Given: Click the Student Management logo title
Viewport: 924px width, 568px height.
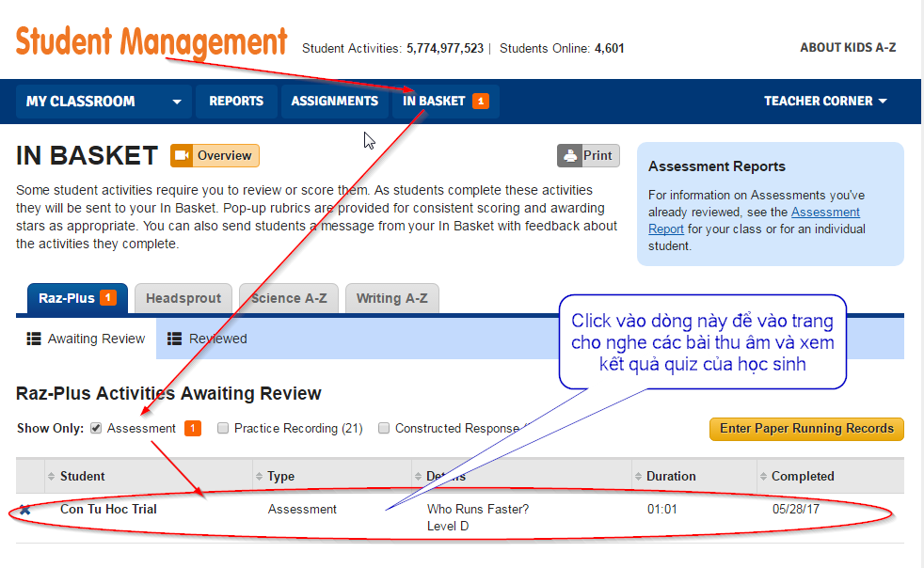Looking at the screenshot, I should click(x=151, y=41).
